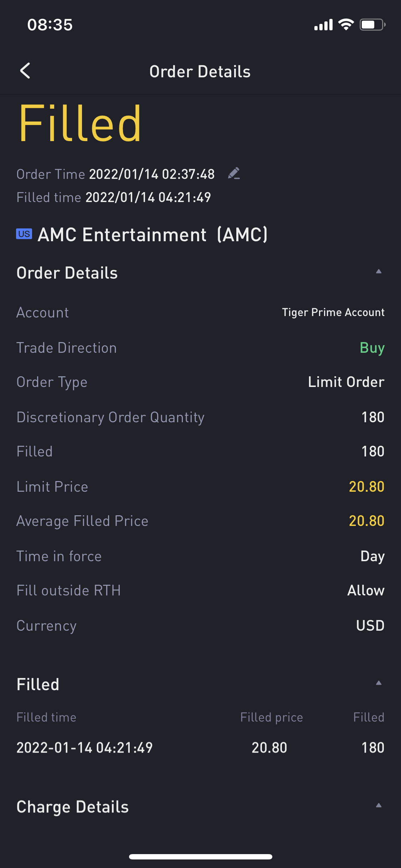Tap the Order Details page title
401x868 pixels.
pyautogui.click(x=200, y=72)
